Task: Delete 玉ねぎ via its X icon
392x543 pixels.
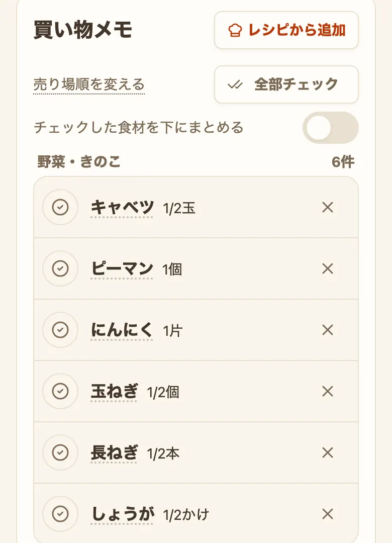Action: [x=328, y=391]
